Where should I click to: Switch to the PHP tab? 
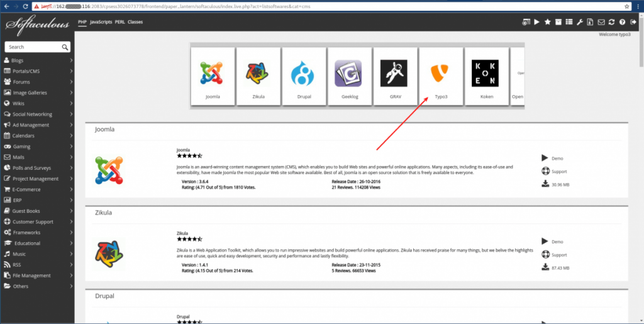pyautogui.click(x=82, y=22)
